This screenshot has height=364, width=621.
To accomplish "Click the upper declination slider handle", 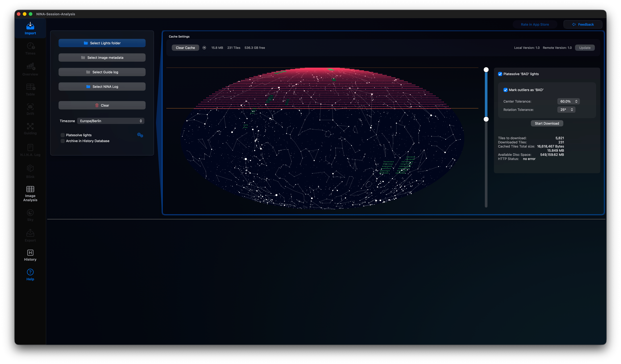I will 486,70.
